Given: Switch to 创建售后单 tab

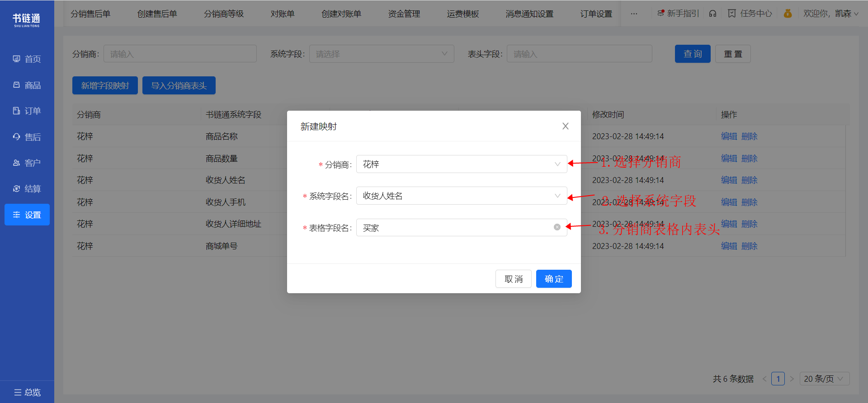Looking at the screenshot, I should (x=157, y=14).
